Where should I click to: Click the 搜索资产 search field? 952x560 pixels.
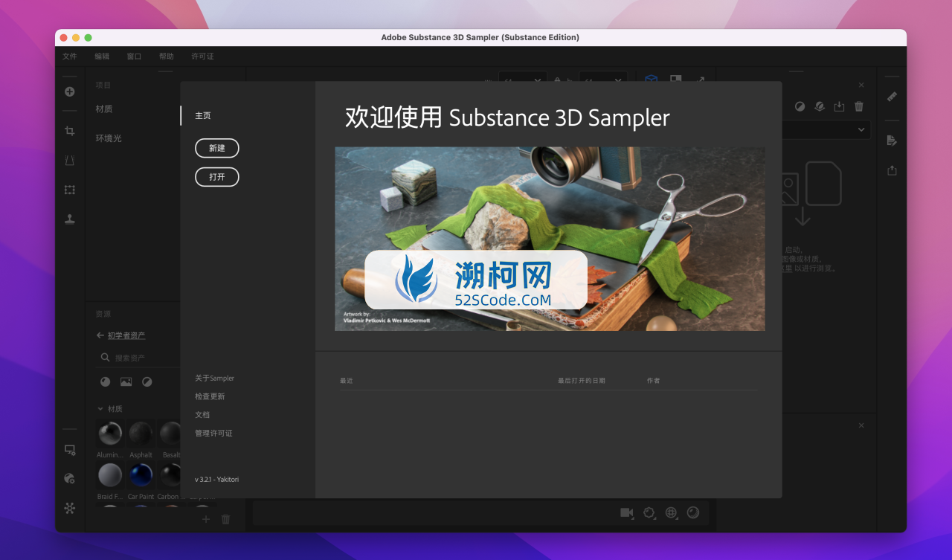point(139,358)
